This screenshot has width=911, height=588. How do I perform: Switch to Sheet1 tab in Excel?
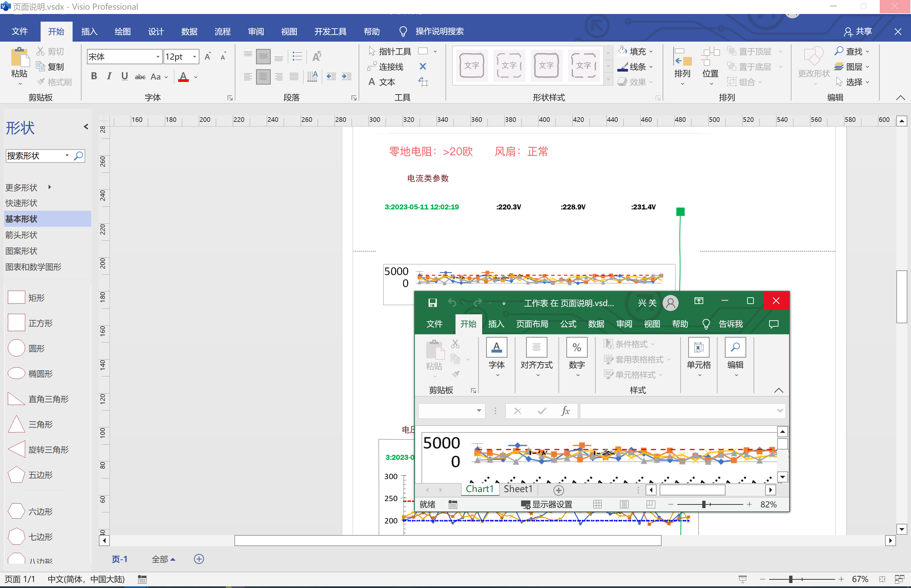pyautogui.click(x=517, y=489)
